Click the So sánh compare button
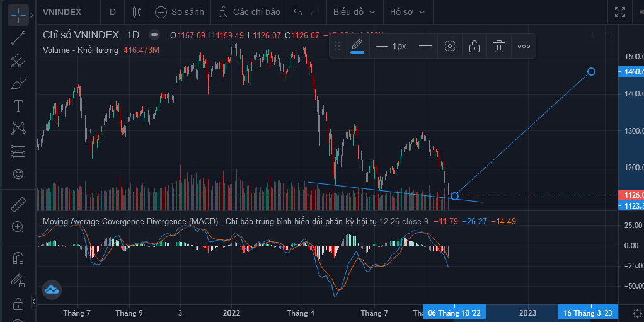The image size is (644, 322). click(180, 12)
